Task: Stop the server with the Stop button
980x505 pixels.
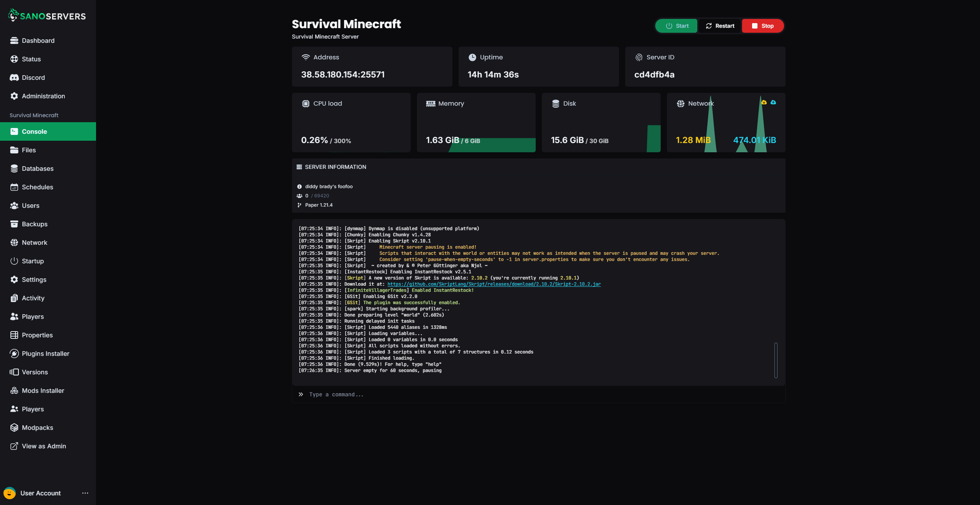Action: 762,26
